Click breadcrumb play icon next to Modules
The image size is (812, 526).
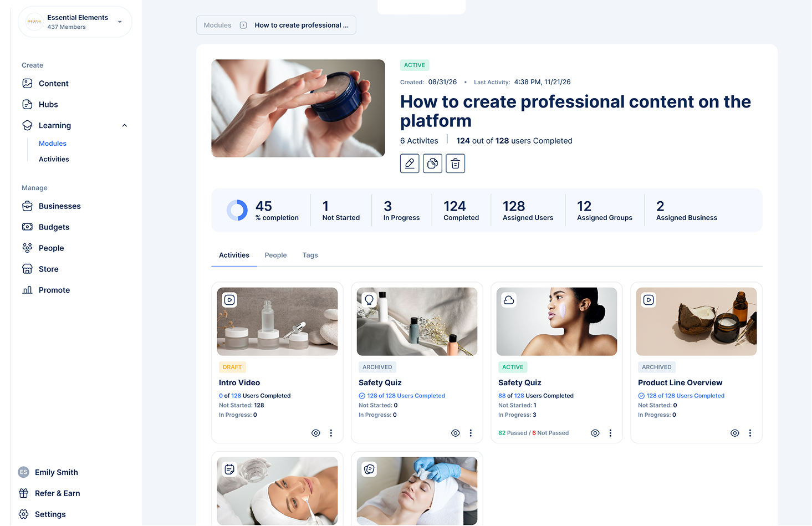(243, 25)
